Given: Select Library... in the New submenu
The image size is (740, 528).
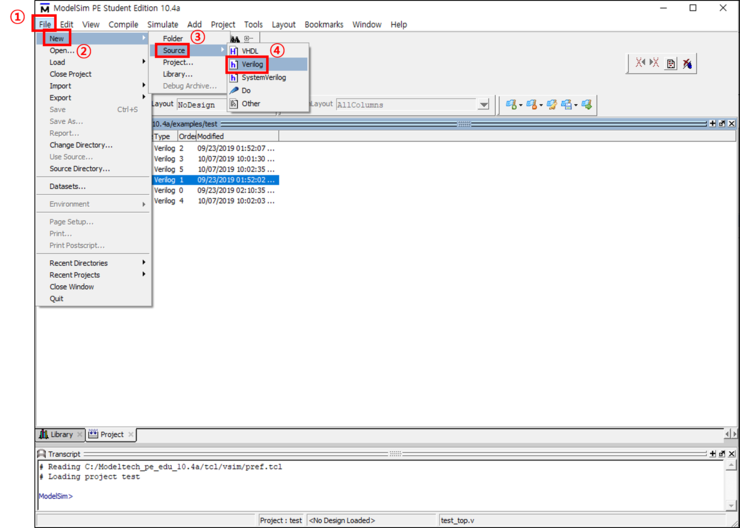Looking at the screenshot, I should coord(189,74).
